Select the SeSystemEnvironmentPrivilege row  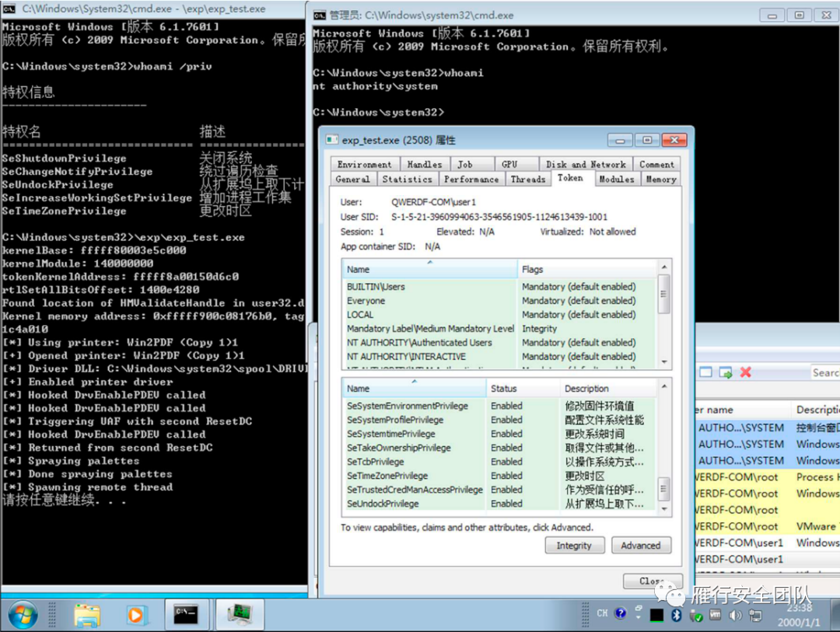tap(499, 406)
